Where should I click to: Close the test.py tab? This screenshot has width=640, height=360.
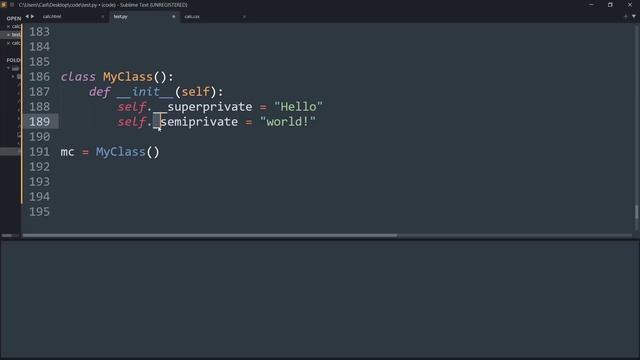tap(173, 17)
